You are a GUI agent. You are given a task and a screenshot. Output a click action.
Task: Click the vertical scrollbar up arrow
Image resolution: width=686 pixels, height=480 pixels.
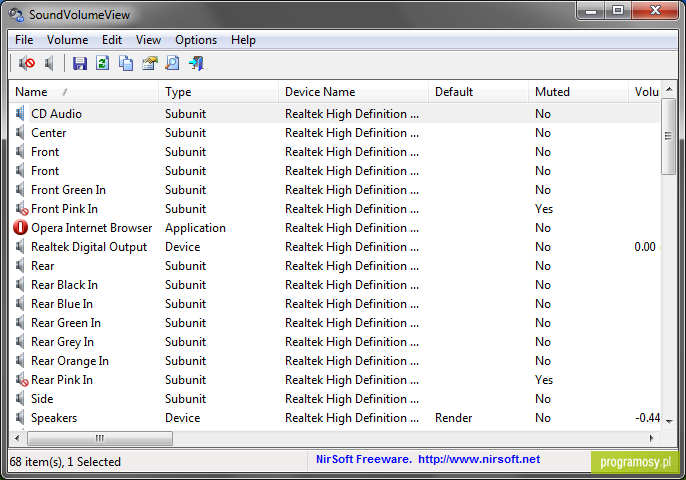[x=669, y=89]
